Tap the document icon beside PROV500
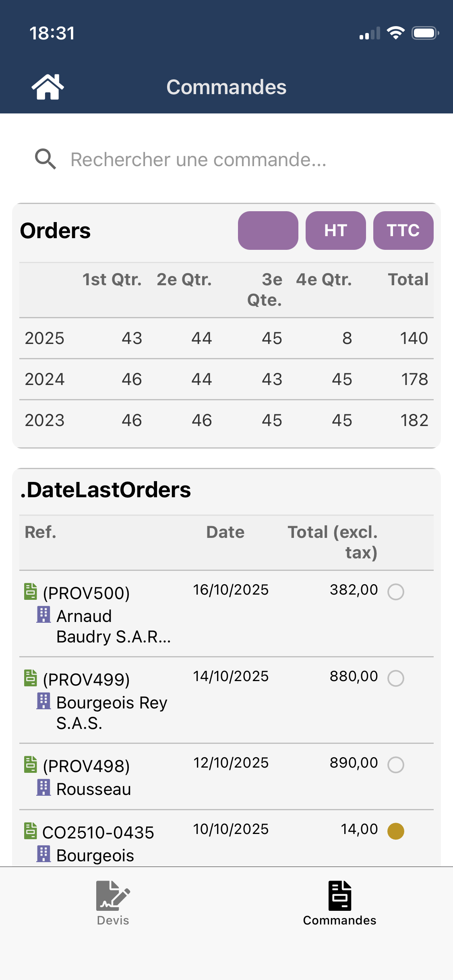Viewport: 453px width, 980px height. pyautogui.click(x=31, y=591)
